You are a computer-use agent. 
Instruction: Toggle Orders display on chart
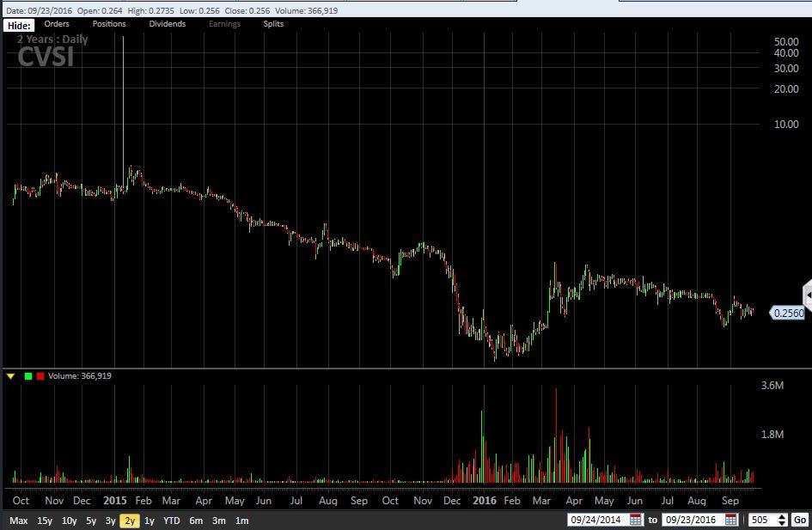[57, 24]
